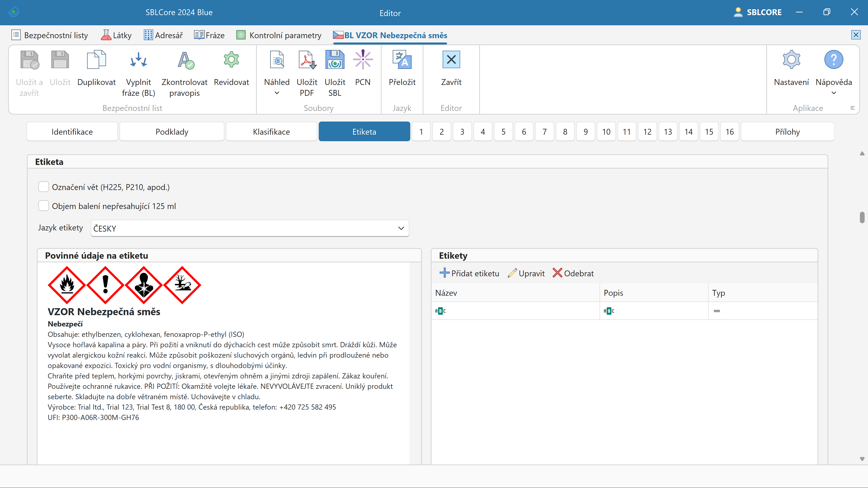Enable Označení vět (H225, P210) checkbox
The width and height of the screenshot is (868, 488).
[x=43, y=187]
